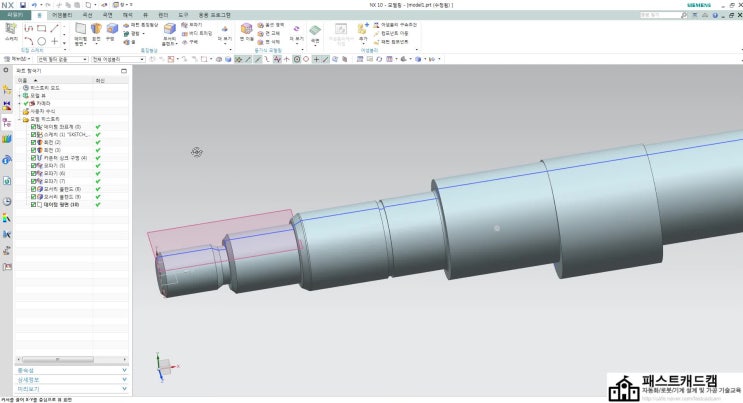Toggle the 데이텀 평면 (10) checkbox
The height and width of the screenshot is (403, 743).
click(34, 204)
